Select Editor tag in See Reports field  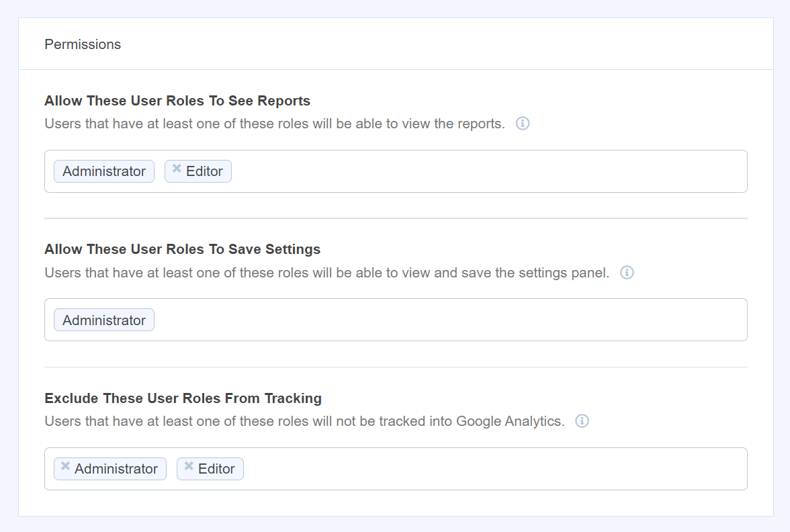coord(198,171)
